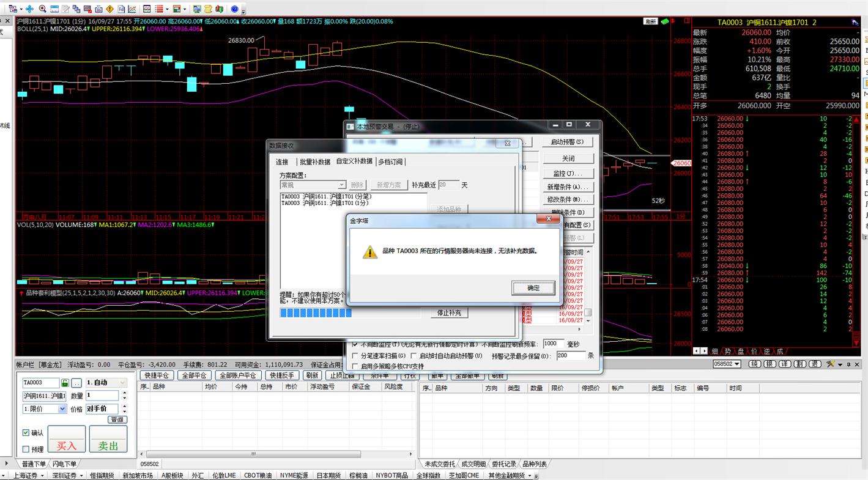This screenshot has height=480, width=868.
Task: Open the 1.限价 order type dropdown
Action: click(x=62, y=408)
